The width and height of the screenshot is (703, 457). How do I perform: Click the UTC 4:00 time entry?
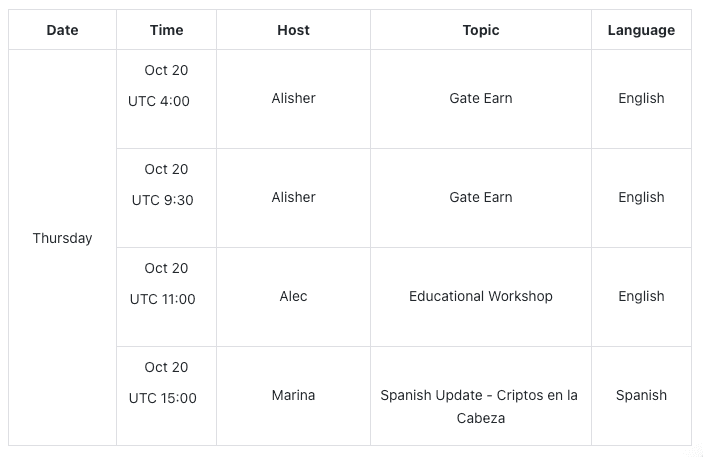[159, 101]
